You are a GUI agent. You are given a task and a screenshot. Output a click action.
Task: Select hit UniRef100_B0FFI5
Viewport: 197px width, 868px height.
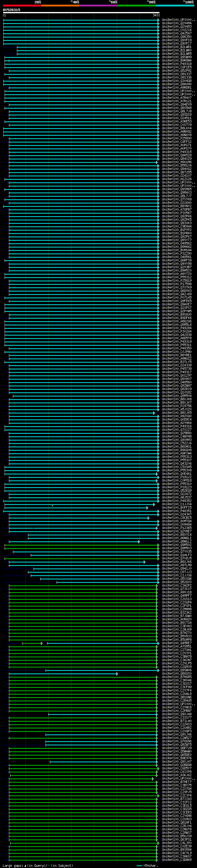click(177, 507)
